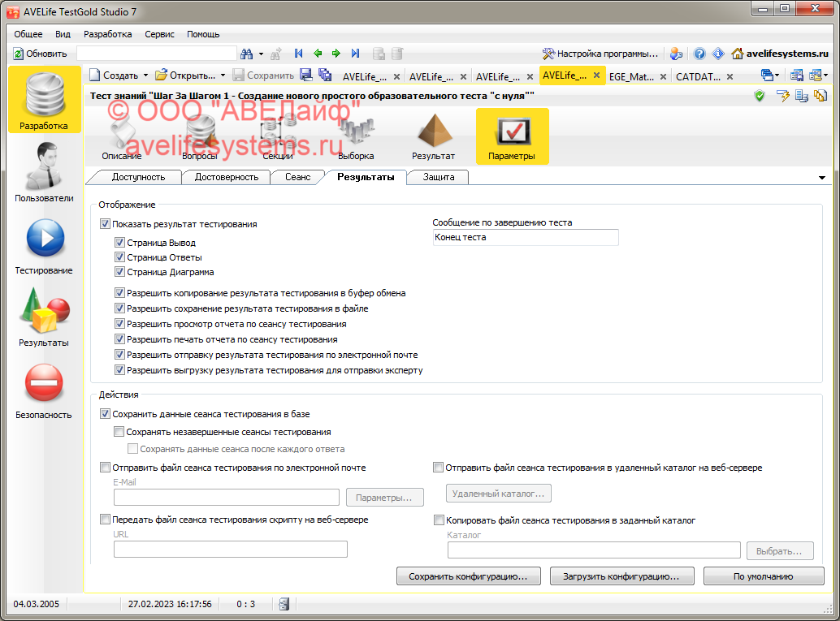Click the Сообщение по завершению теста field

tap(525, 237)
